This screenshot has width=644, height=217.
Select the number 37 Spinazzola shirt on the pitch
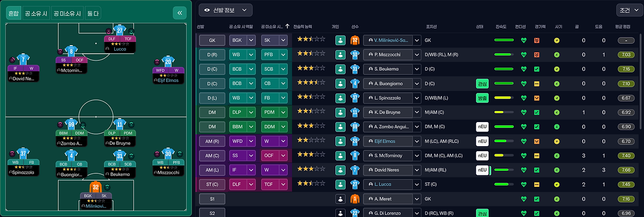click(23, 153)
